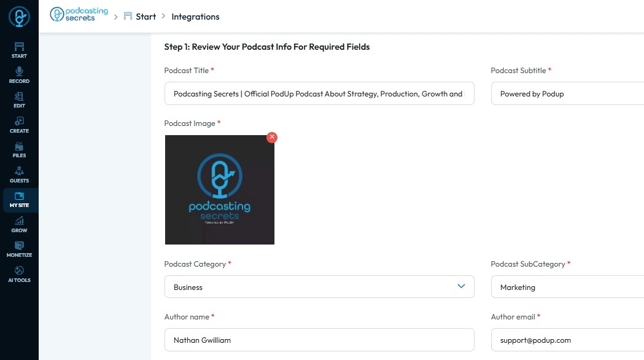644x360 pixels.
Task: Open the Files section
Action: pos(19,150)
